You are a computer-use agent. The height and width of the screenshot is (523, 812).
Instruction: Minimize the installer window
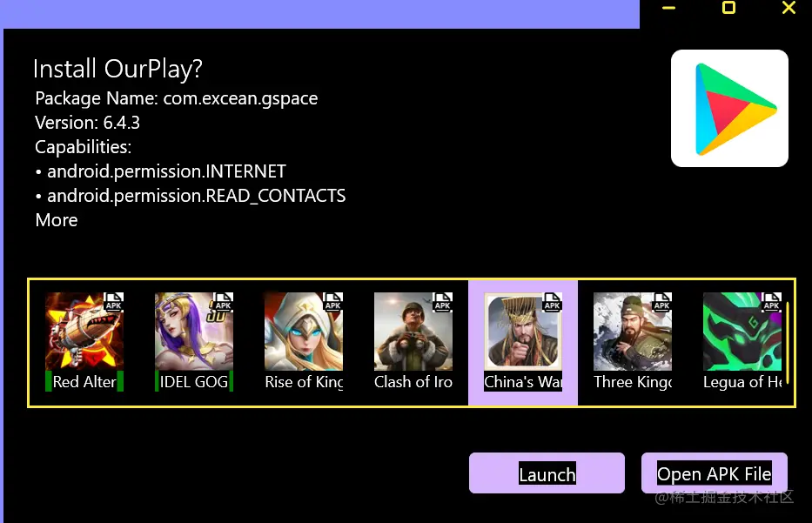669,8
